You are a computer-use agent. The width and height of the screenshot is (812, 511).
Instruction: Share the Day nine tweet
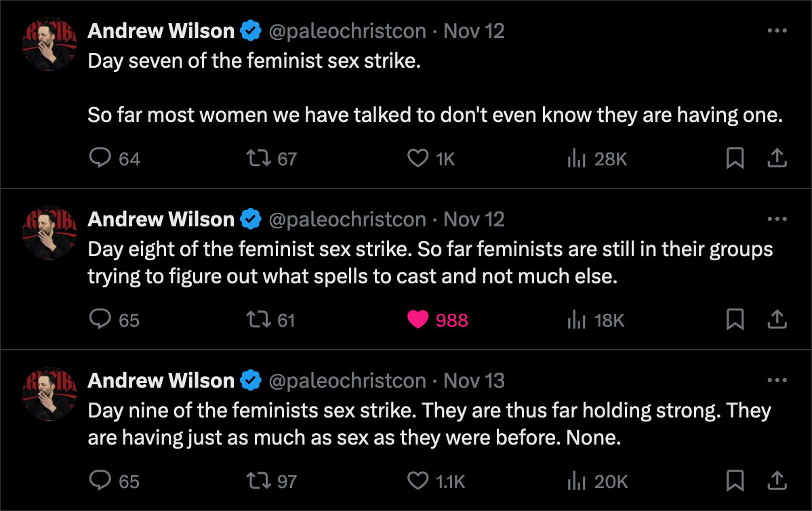(777, 481)
